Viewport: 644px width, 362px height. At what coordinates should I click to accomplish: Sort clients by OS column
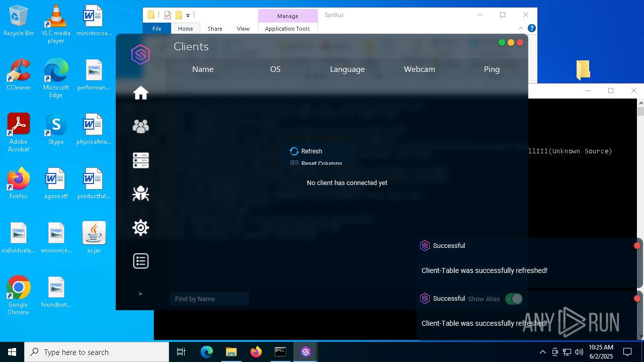[x=275, y=69]
